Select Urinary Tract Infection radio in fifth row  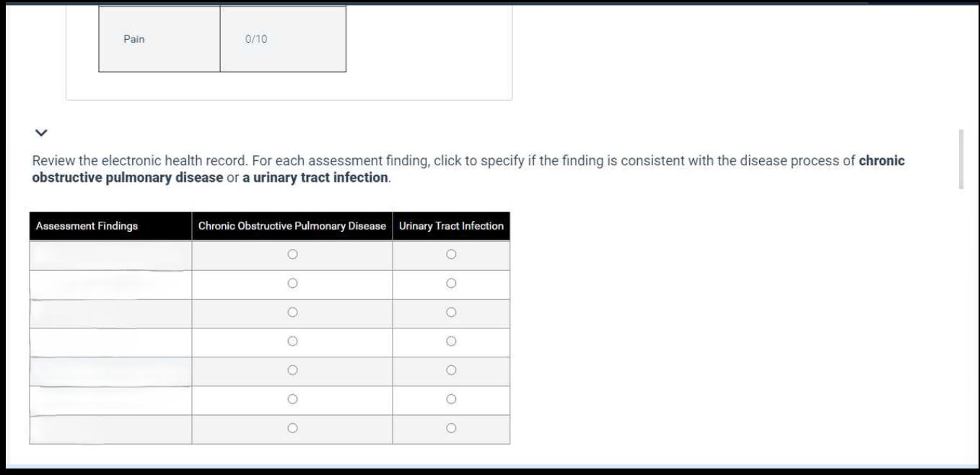[451, 370]
